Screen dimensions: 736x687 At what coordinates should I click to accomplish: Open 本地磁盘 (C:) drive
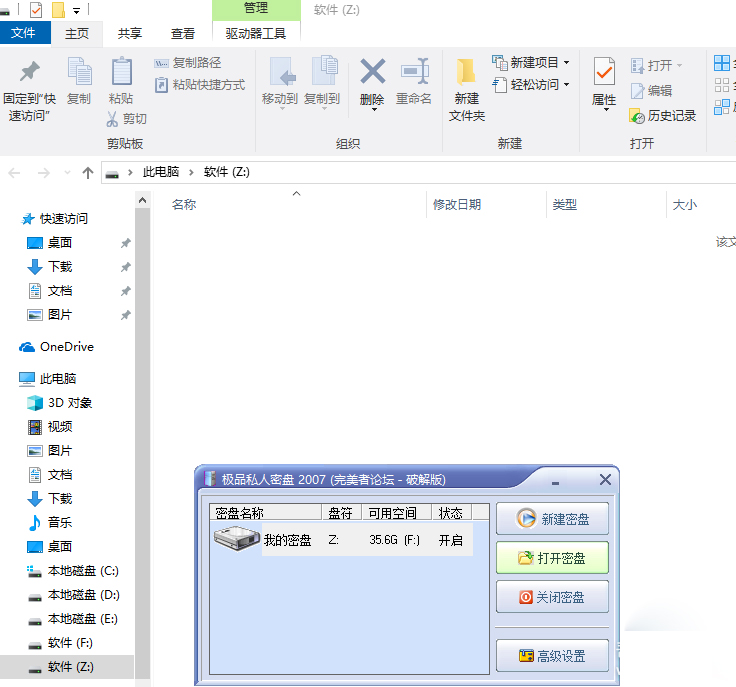pyautogui.click(x=83, y=571)
